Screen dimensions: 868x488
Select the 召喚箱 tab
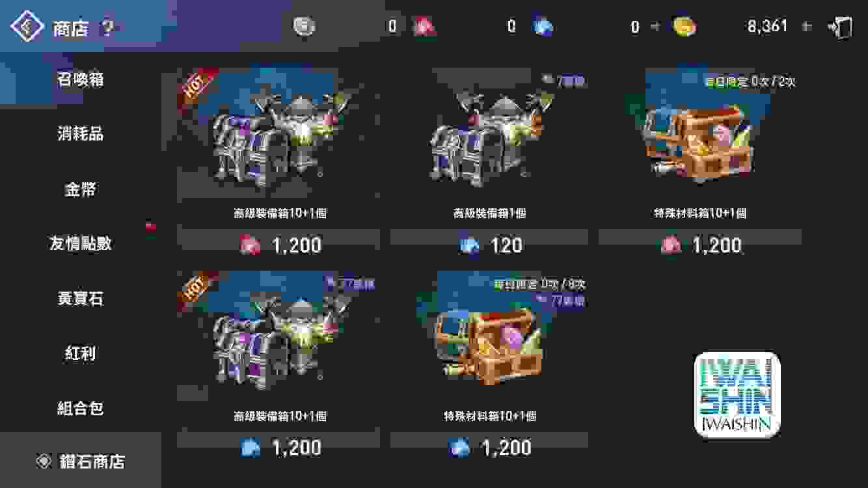(x=81, y=79)
